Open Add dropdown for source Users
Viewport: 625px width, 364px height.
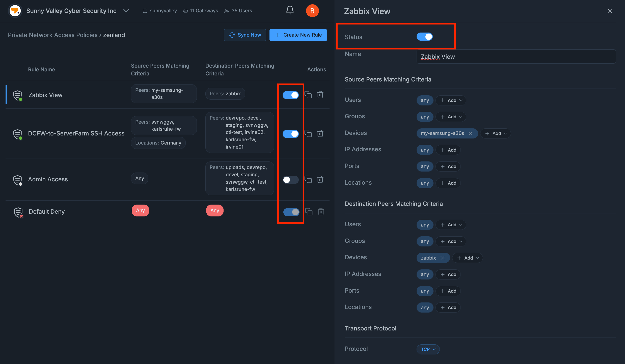pos(451,100)
